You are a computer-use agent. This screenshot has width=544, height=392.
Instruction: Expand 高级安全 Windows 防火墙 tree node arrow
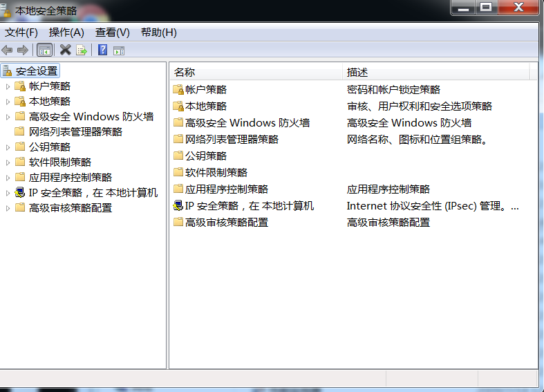pyautogui.click(x=8, y=117)
